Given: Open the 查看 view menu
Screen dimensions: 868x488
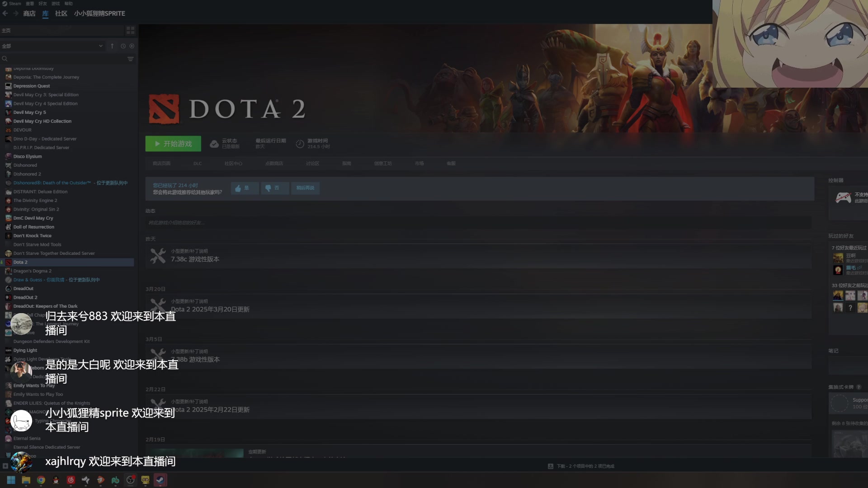Looking at the screenshot, I should click(x=30, y=3).
